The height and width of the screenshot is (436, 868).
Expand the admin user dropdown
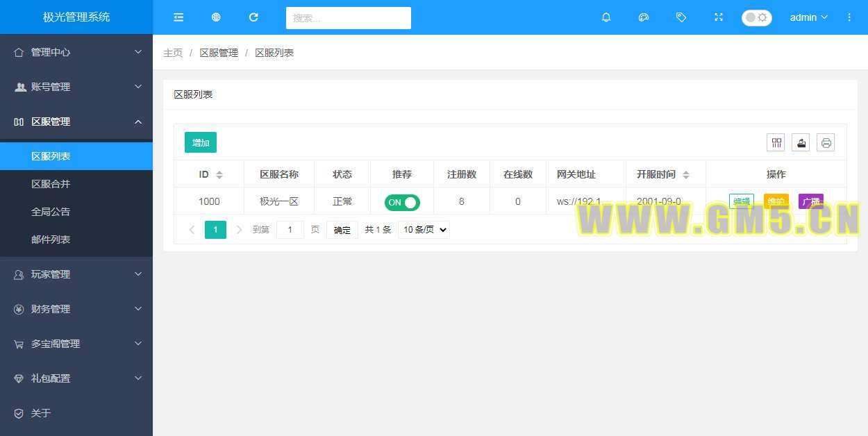click(808, 17)
